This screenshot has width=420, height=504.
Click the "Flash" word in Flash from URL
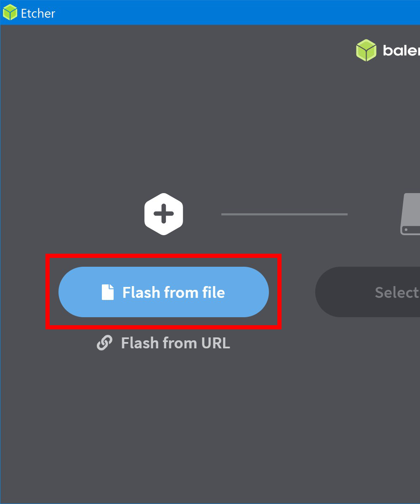pos(140,343)
